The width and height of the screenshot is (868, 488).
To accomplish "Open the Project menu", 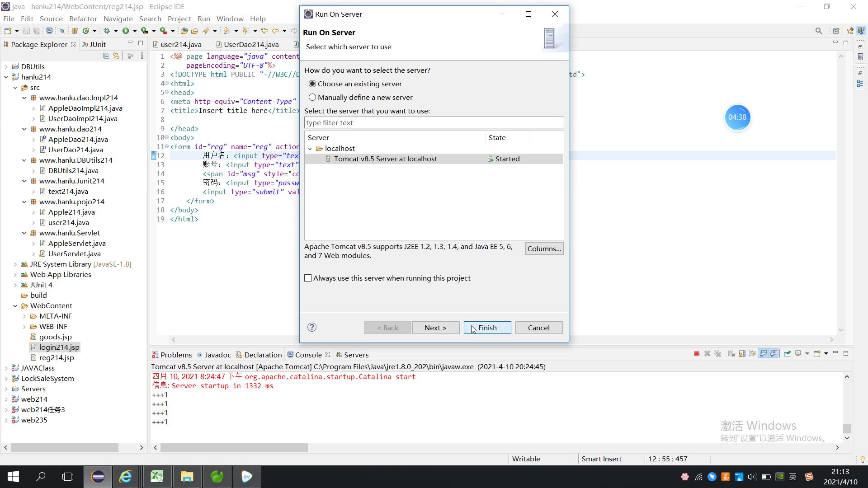I will click(x=179, y=19).
